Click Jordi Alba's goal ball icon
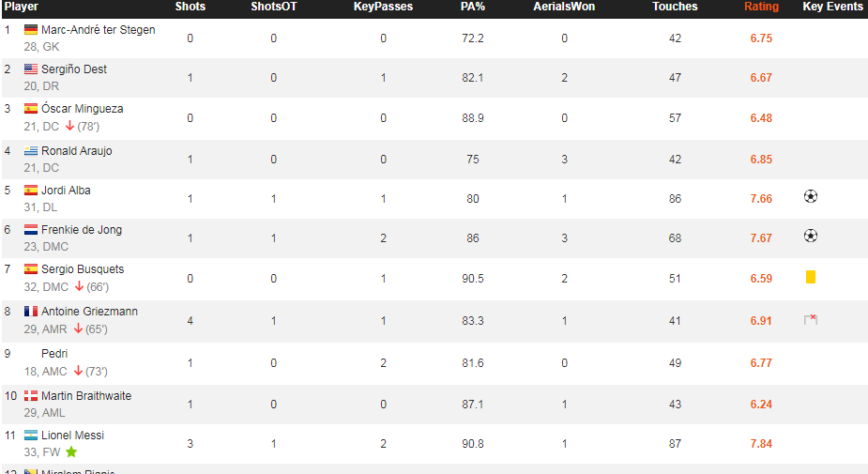The width and height of the screenshot is (868, 474). point(811,196)
